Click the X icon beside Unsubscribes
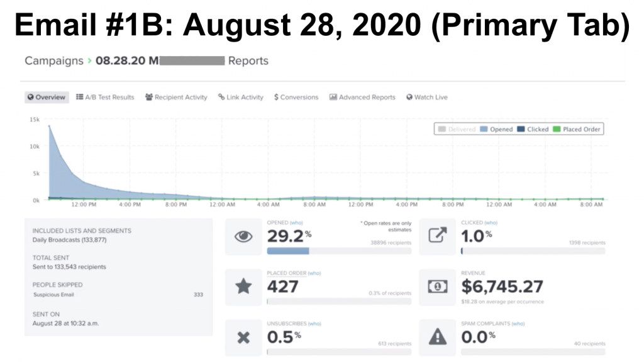Image resolution: width=644 pixels, height=362 pixels. [243, 337]
